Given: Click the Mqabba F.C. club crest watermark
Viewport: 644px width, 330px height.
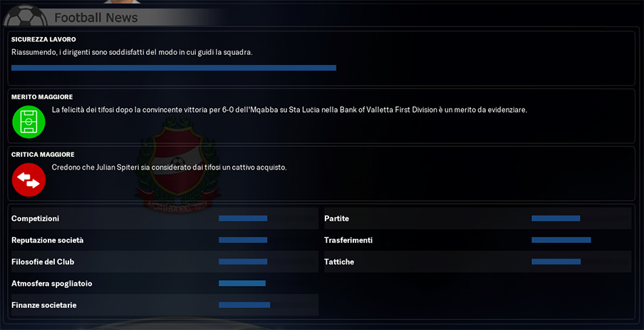Looking at the screenshot, I should coord(178,163).
